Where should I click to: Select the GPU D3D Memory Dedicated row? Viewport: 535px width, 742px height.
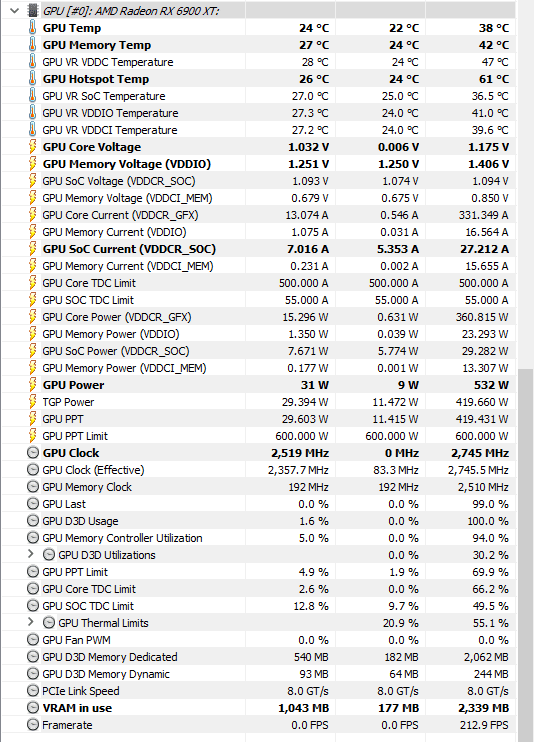(x=258, y=657)
